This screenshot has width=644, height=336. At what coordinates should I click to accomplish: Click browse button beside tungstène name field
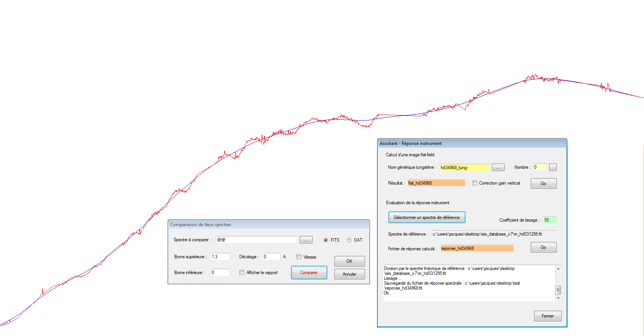[498, 167]
